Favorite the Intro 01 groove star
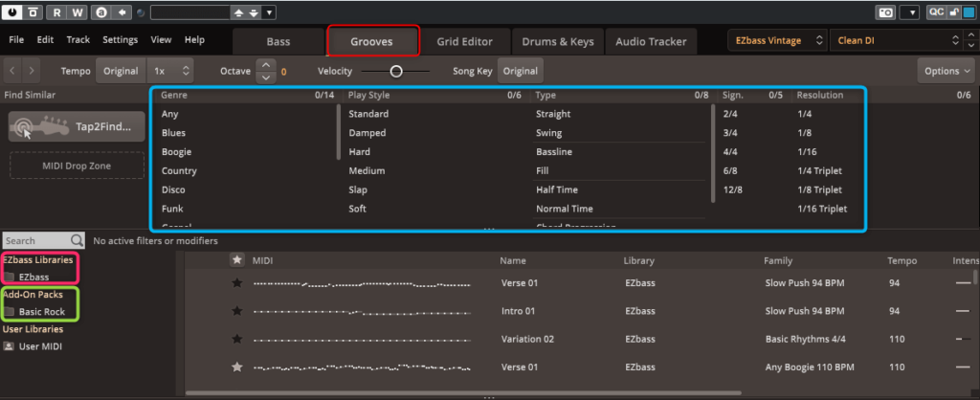The image size is (980, 400). pos(237,311)
